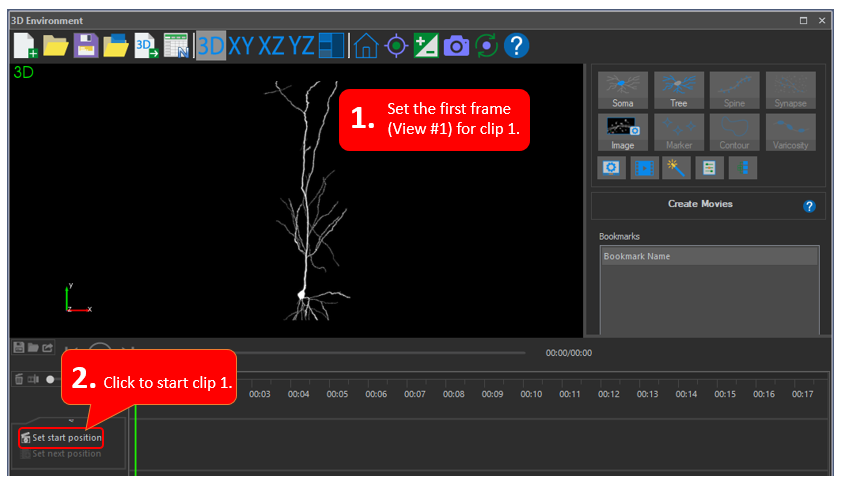Click the Bookmark Name column header
Screen dimensions: 842x483
click(708, 257)
